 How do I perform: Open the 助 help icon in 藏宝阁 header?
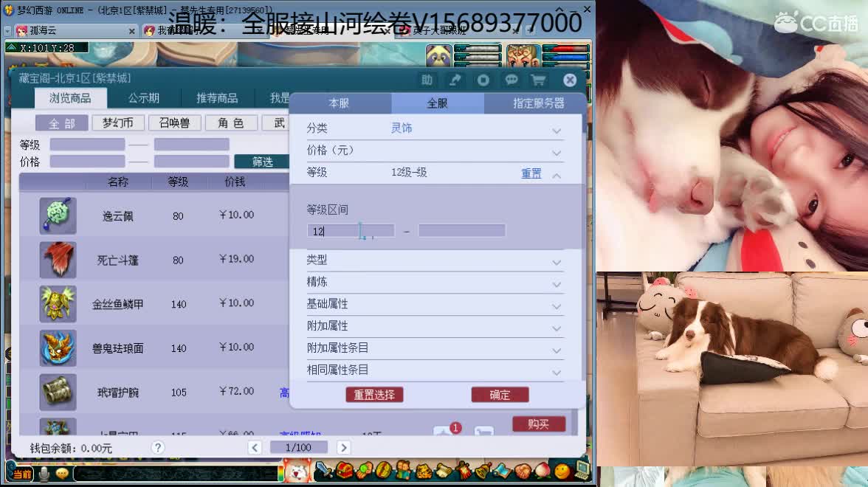(427, 80)
